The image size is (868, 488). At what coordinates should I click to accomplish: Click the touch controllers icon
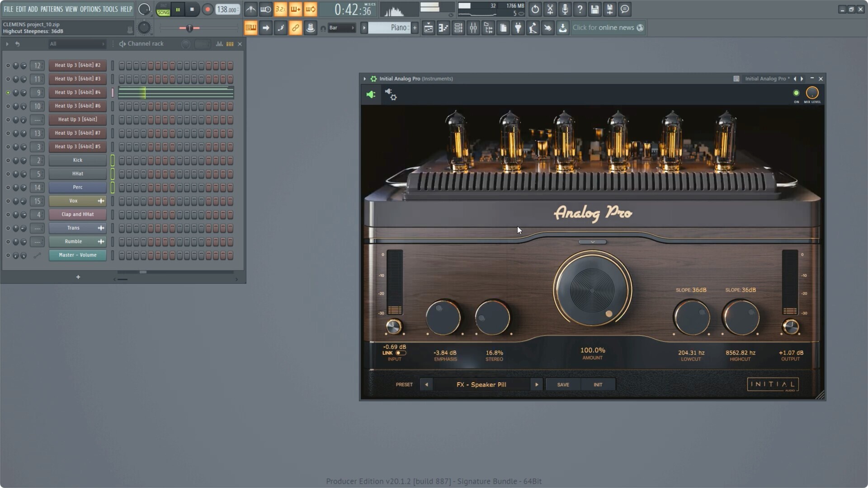coord(548,28)
